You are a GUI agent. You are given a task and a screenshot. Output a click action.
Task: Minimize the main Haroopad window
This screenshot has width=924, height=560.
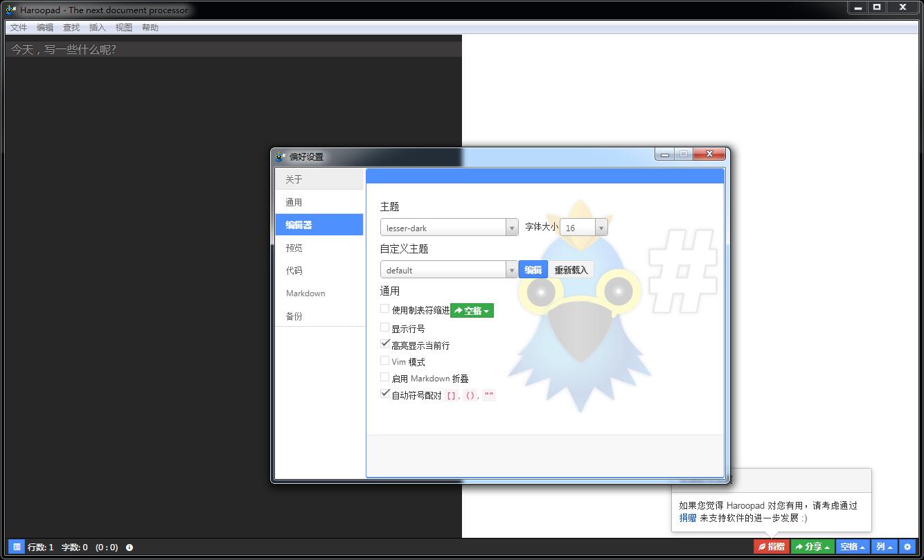pyautogui.click(x=858, y=8)
